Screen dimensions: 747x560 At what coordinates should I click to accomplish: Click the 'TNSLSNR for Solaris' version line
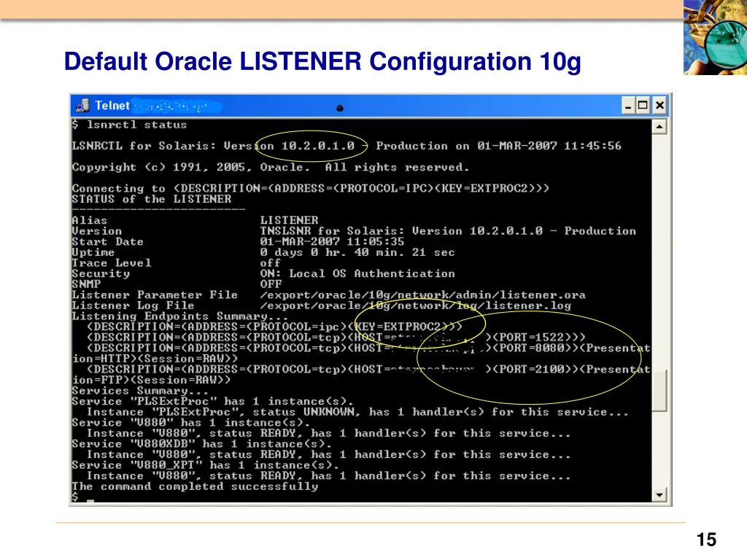[448, 231]
